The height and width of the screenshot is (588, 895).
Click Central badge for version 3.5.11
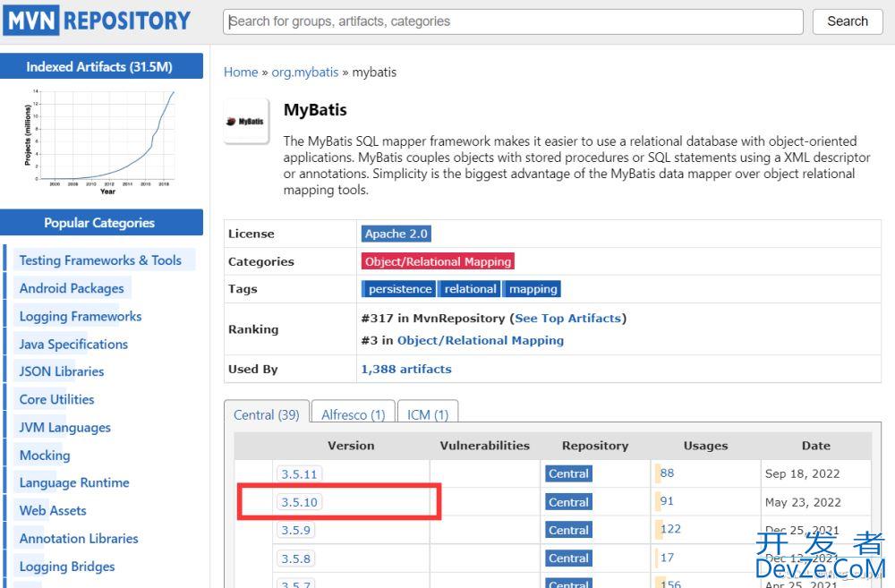tap(568, 473)
